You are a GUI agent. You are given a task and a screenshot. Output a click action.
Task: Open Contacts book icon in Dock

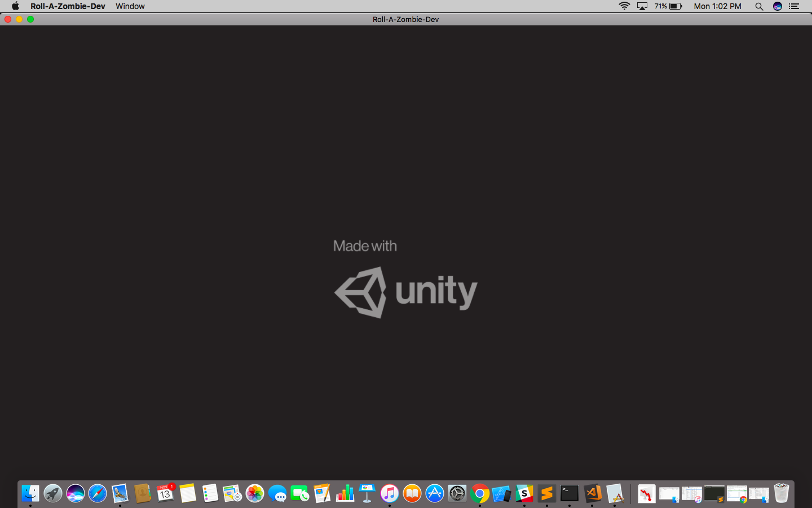coord(143,493)
